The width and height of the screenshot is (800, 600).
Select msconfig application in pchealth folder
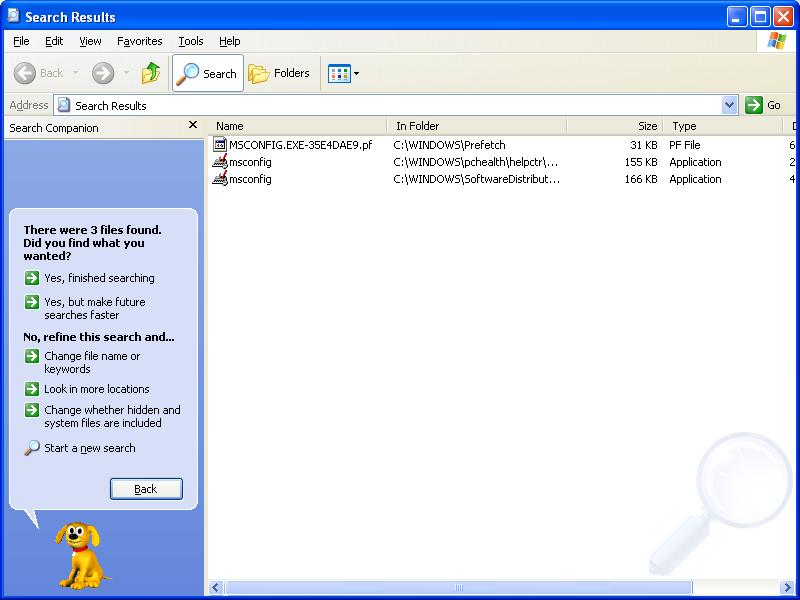(249, 162)
